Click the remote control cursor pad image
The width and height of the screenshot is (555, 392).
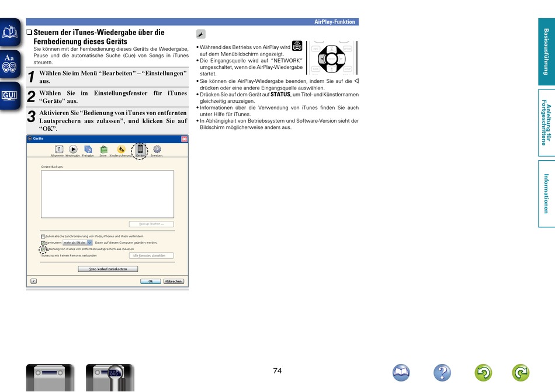pos(332,58)
